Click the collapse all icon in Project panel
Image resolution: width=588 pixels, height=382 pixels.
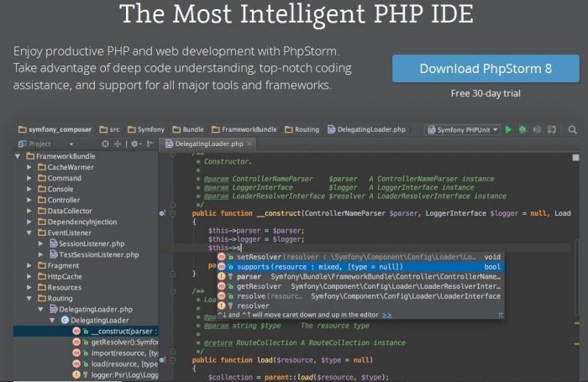tap(118, 144)
